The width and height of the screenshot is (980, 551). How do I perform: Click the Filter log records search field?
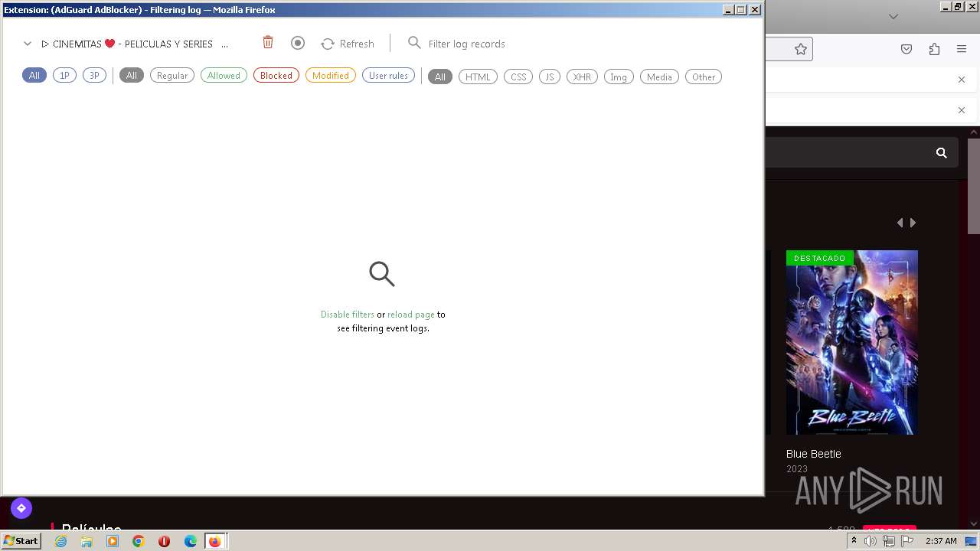pos(466,44)
